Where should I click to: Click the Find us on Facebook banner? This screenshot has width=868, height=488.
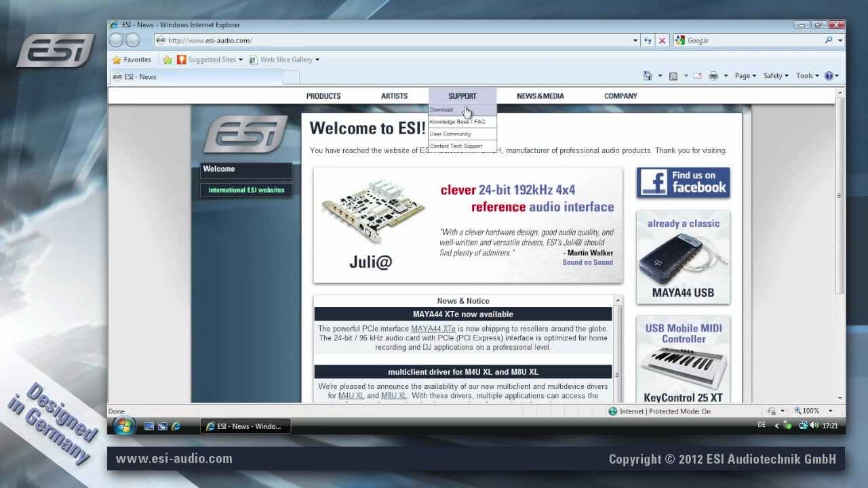[x=683, y=183]
